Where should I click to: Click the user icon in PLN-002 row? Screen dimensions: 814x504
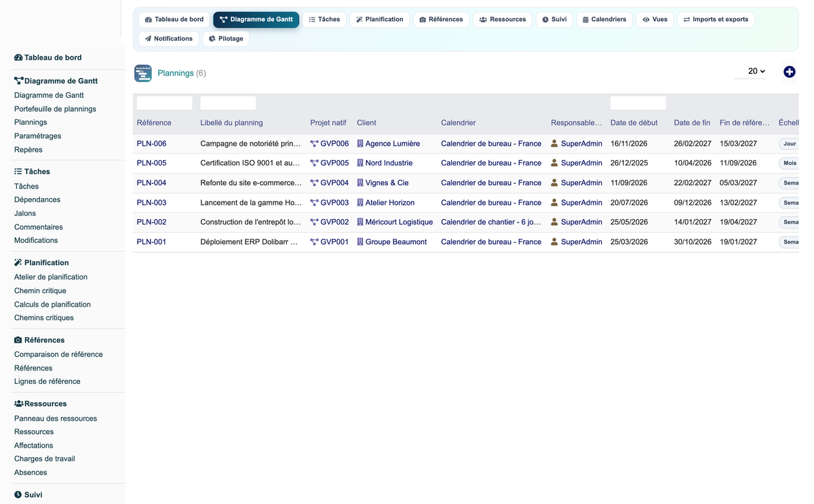tap(554, 222)
